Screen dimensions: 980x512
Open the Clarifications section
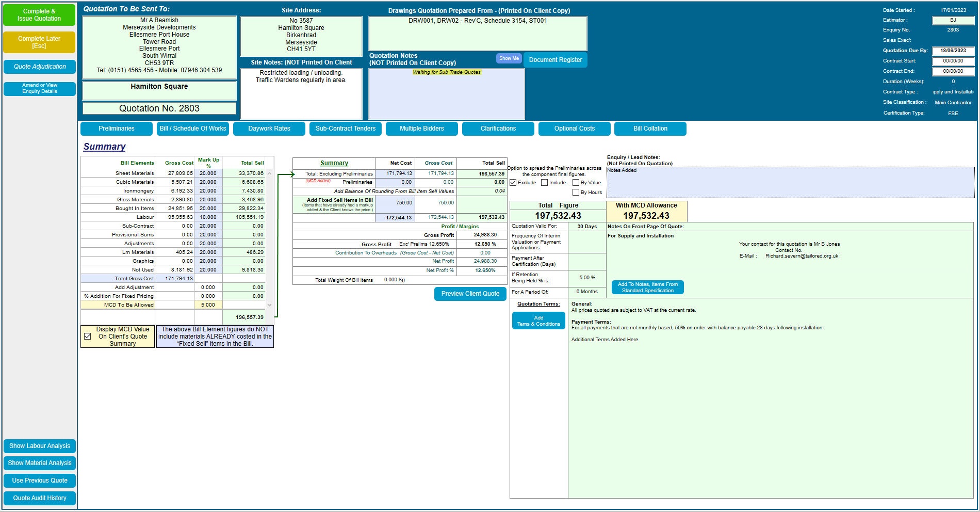coord(498,129)
